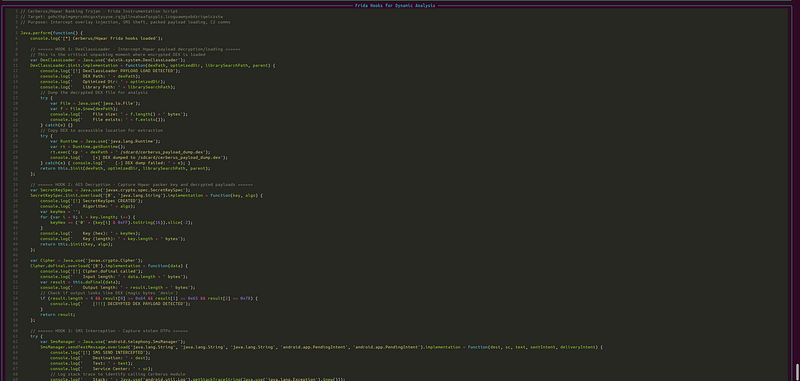Viewport: 800px width, 381px height.
Task: Click the 'var SecretKeySpec = Java.use' line
Action: [110, 190]
